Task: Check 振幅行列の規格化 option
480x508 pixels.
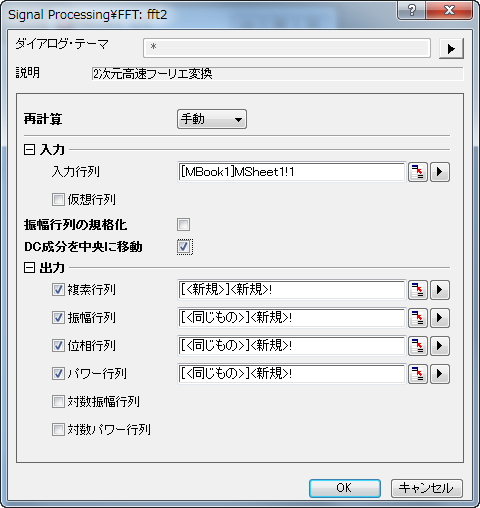Action: (184, 225)
